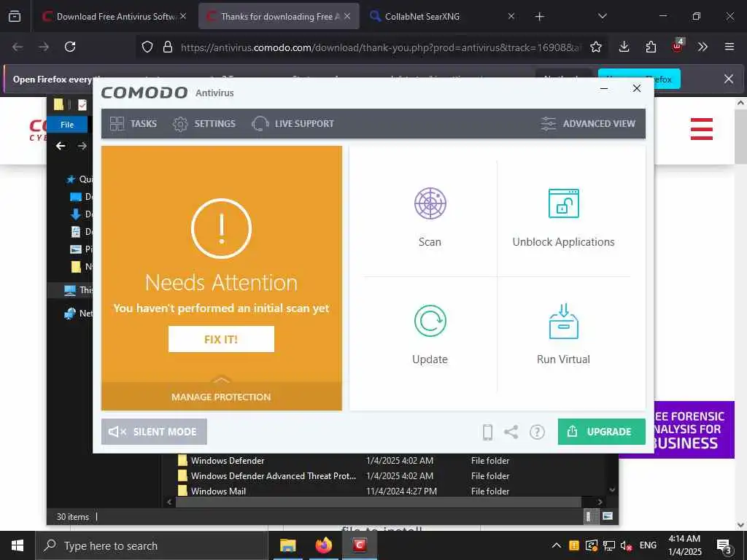
Task: Dismiss the Open Firefox notification bar
Action: coord(729,79)
